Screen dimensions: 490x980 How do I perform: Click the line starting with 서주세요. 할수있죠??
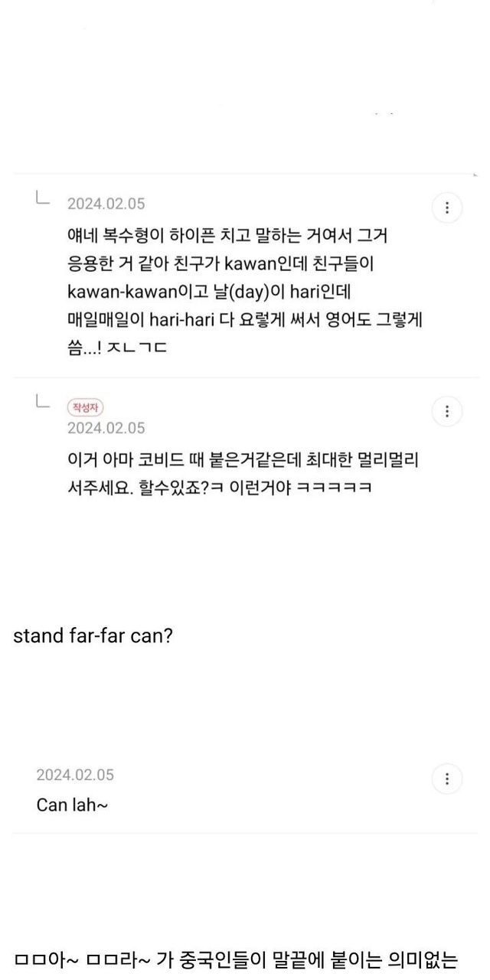220,488
